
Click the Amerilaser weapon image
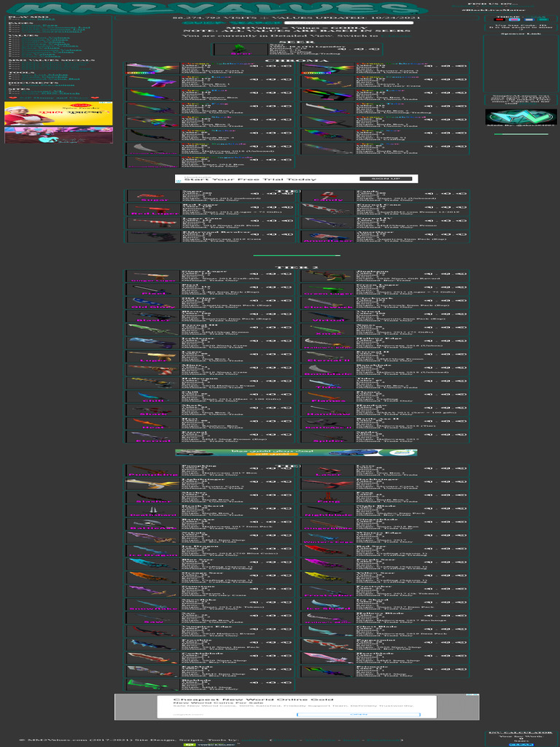tap(329, 237)
